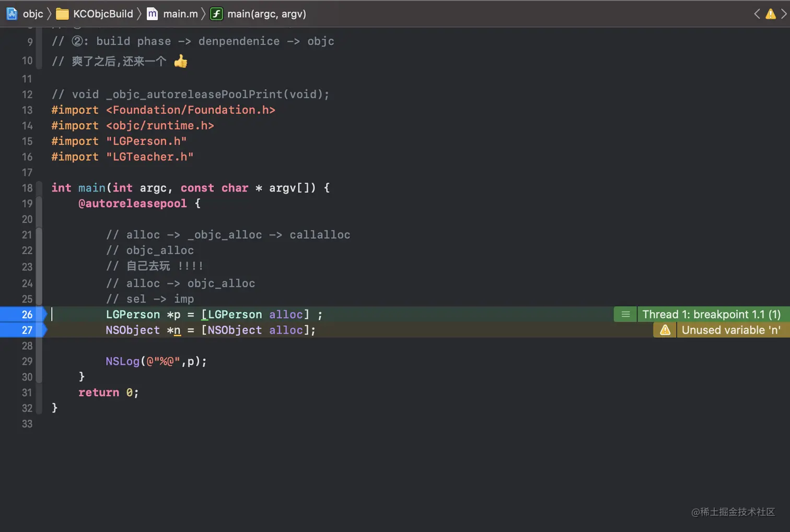Click comment '// objc_alloc' on line 22
This screenshot has width=790, height=532.
pyautogui.click(x=150, y=251)
